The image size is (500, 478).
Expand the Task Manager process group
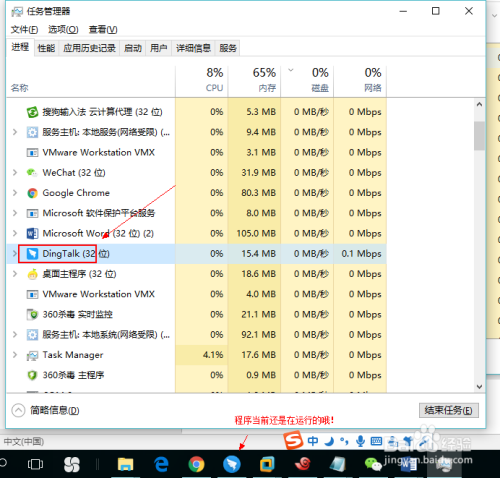[15, 355]
